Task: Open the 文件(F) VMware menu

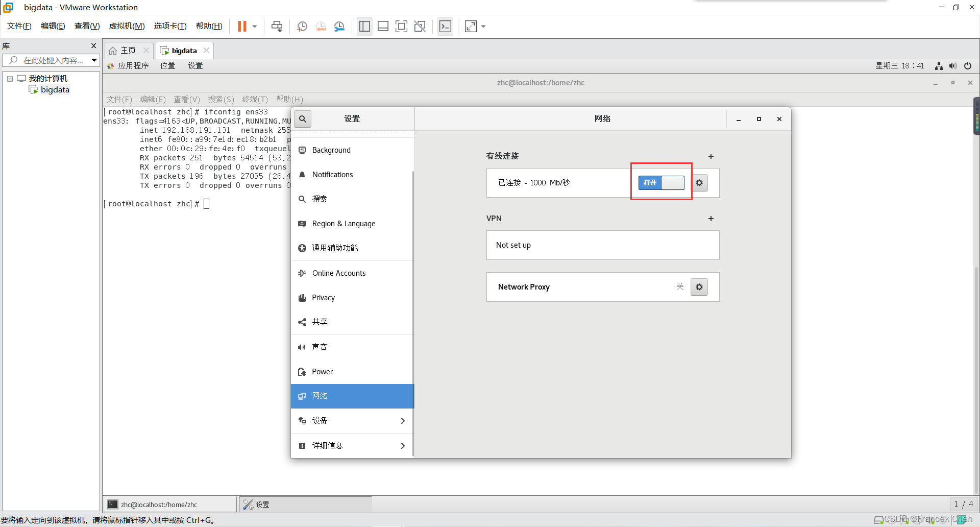Action: (19, 26)
